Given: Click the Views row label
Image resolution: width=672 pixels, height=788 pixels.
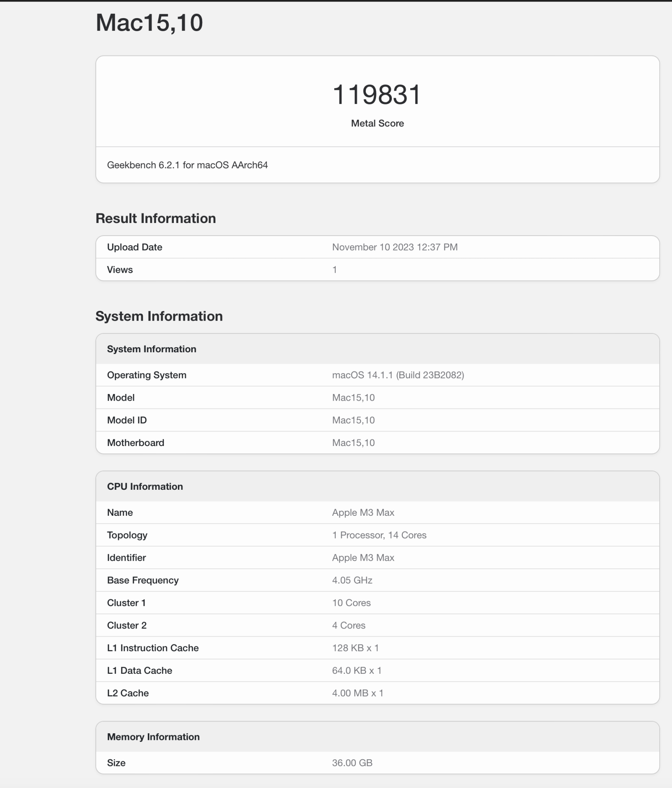Looking at the screenshot, I should pos(120,269).
